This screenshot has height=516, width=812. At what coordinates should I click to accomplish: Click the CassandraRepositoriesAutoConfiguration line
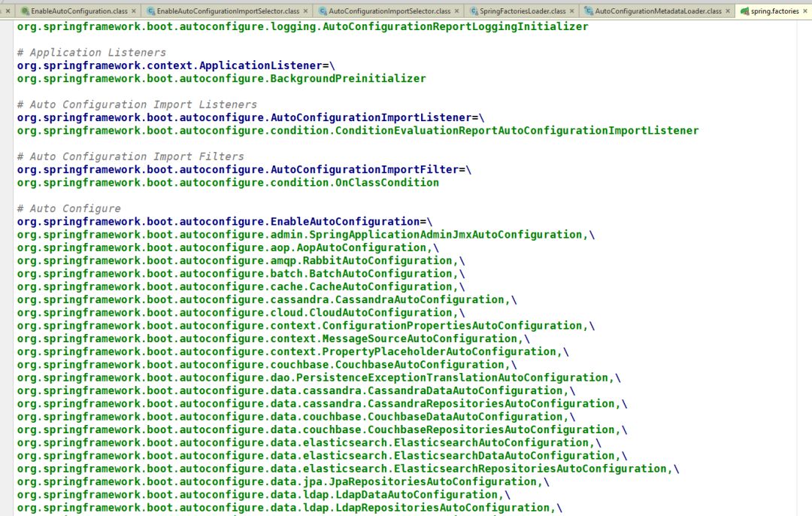(322, 403)
